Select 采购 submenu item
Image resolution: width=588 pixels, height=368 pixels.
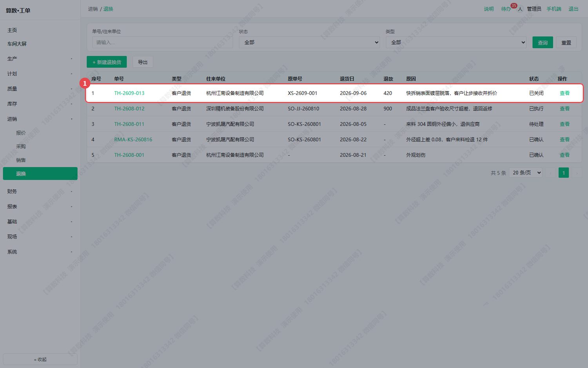[40, 146]
